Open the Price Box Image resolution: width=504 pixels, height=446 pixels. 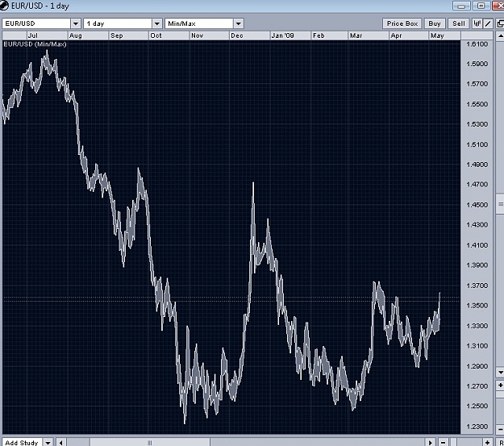coord(402,23)
